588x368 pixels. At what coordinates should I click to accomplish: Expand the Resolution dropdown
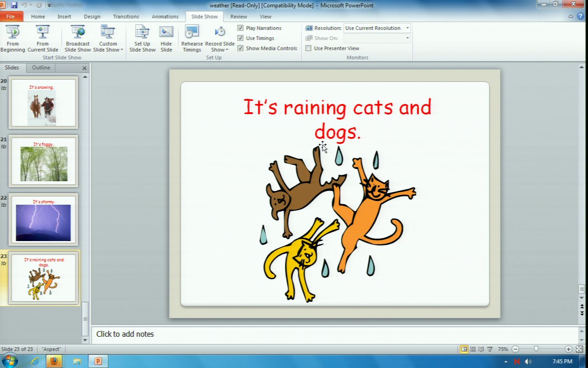tap(407, 28)
